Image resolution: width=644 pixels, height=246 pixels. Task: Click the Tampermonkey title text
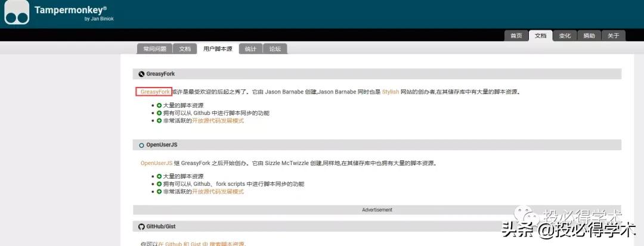[x=70, y=10]
